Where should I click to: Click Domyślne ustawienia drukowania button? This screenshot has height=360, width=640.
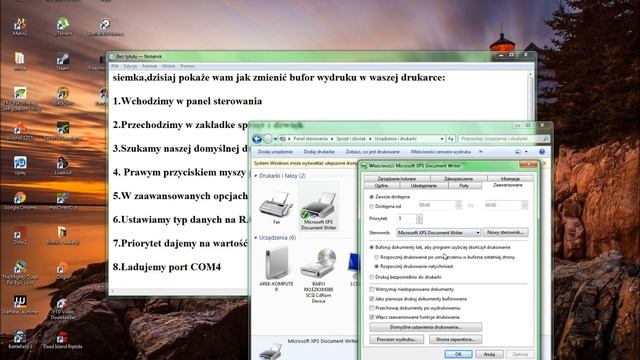(x=426, y=327)
